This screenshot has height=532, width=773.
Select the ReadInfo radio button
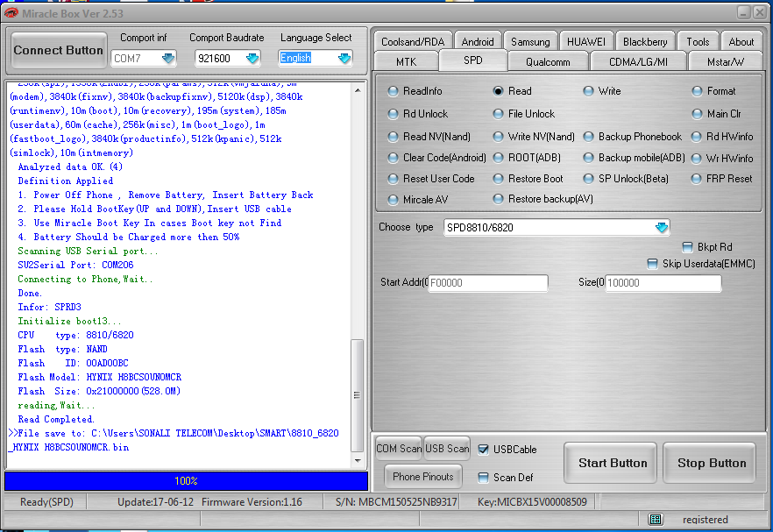394,90
